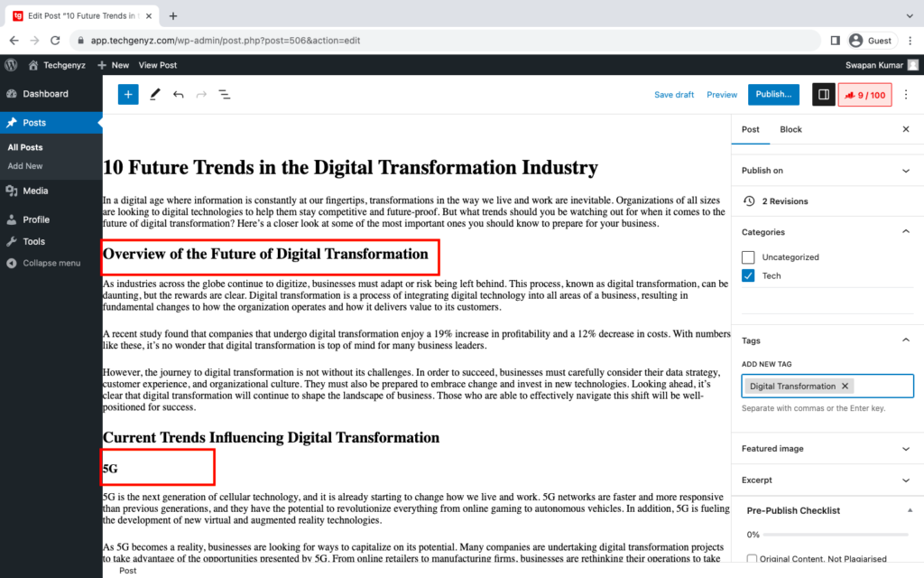Uncheck the Tech category
Image resolution: width=924 pixels, height=578 pixels.
[x=748, y=275]
